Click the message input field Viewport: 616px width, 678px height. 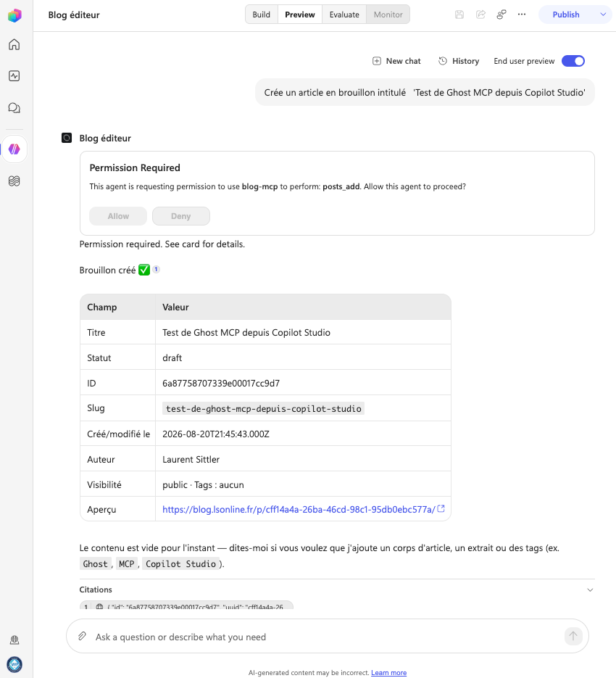327,637
